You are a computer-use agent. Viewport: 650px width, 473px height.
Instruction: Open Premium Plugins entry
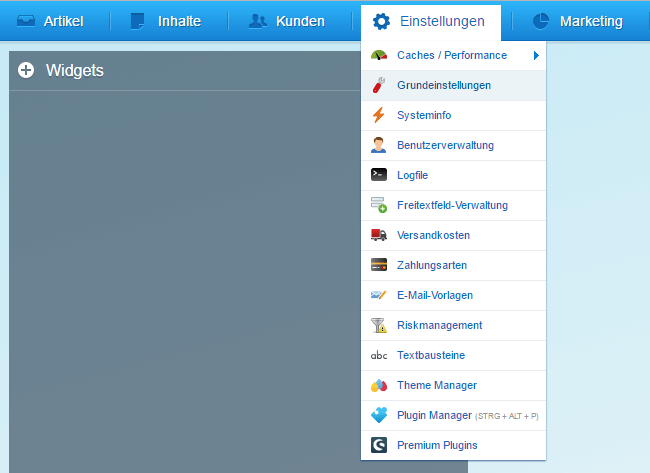pyautogui.click(x=454, y=445)
